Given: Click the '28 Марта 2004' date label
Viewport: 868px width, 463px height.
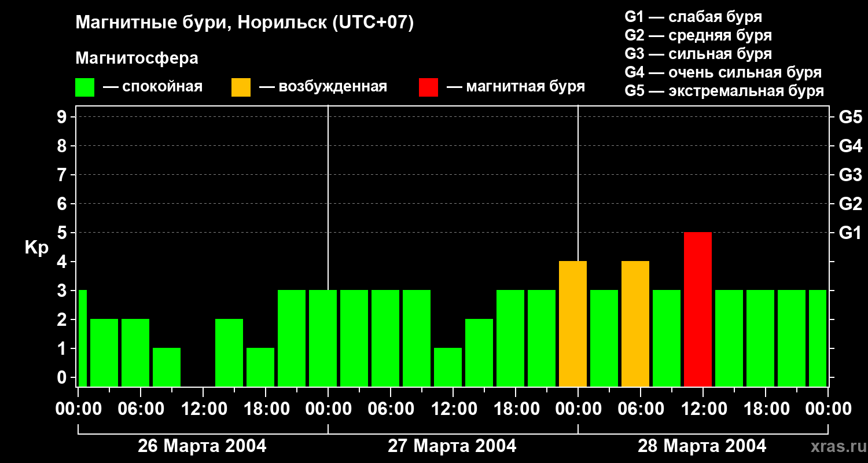Looking at the screenshot, I should 702,446.
